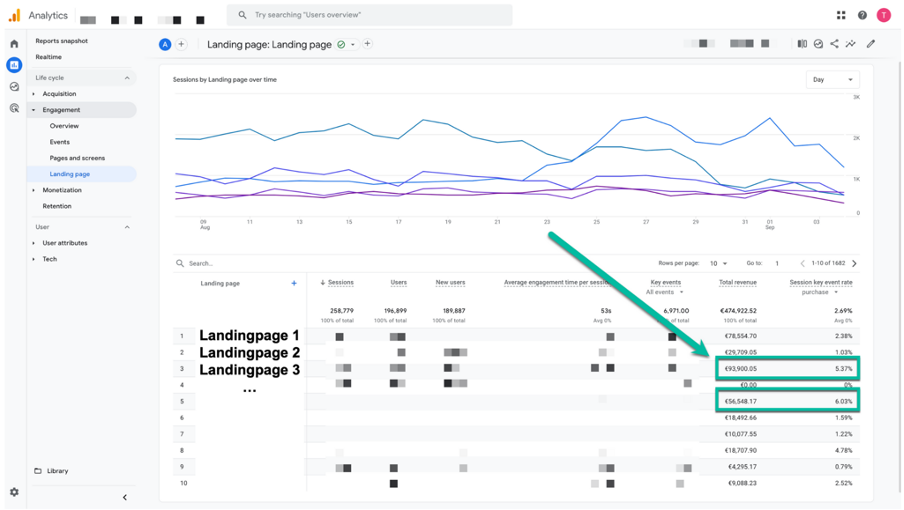Go to next page of table rows

[854, 263]
